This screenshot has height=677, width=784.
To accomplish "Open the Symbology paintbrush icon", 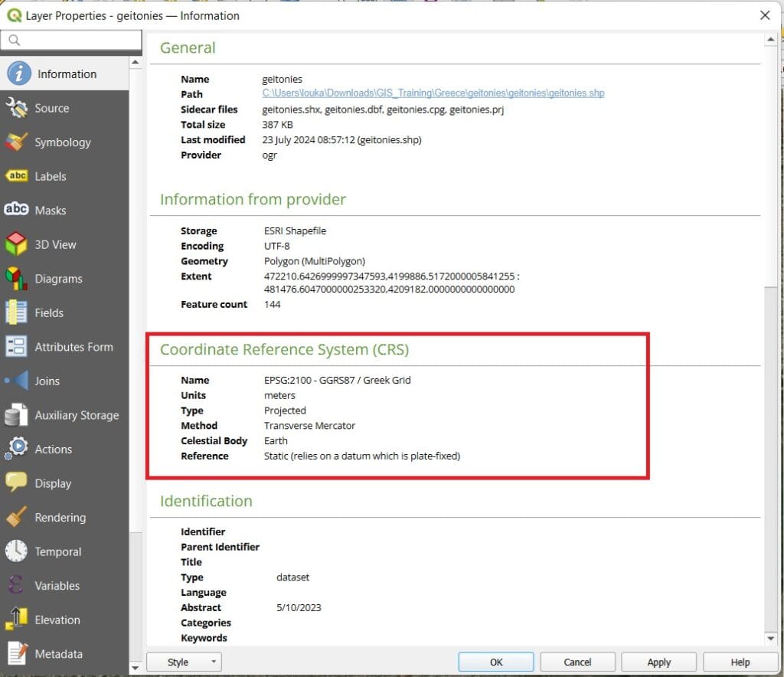I will coord(16,142).
